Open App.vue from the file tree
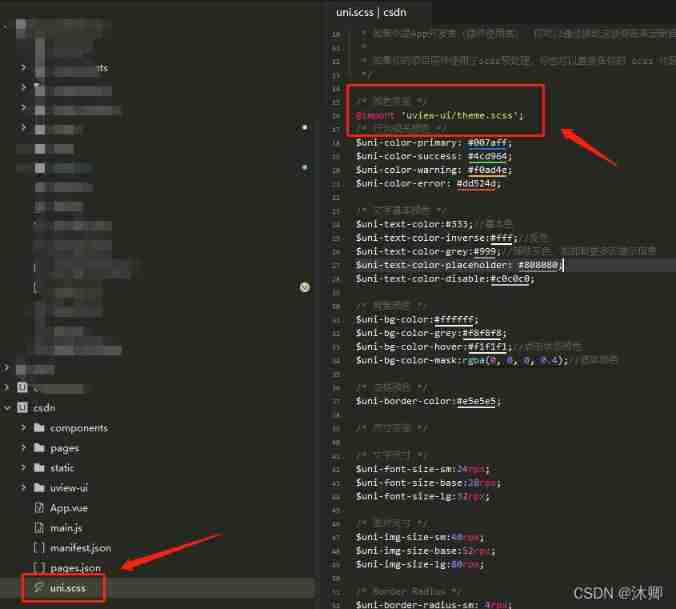Screen dimensions: 676x609 (69, 508)
